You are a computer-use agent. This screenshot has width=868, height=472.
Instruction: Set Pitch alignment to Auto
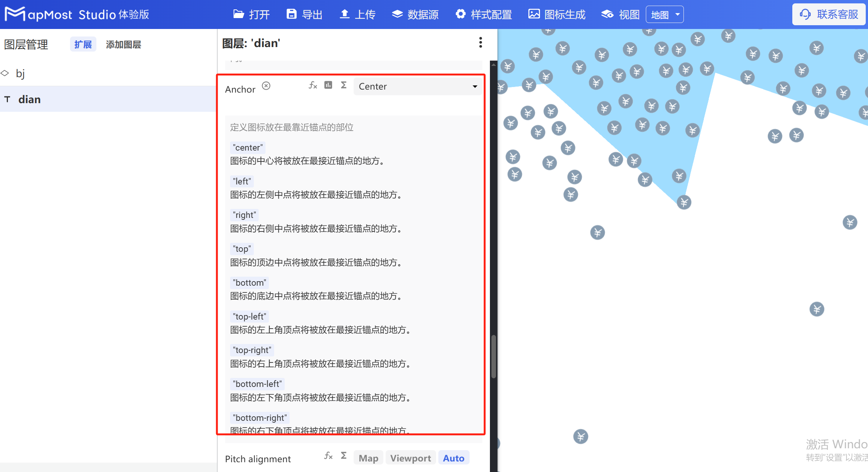coord(453,458)
